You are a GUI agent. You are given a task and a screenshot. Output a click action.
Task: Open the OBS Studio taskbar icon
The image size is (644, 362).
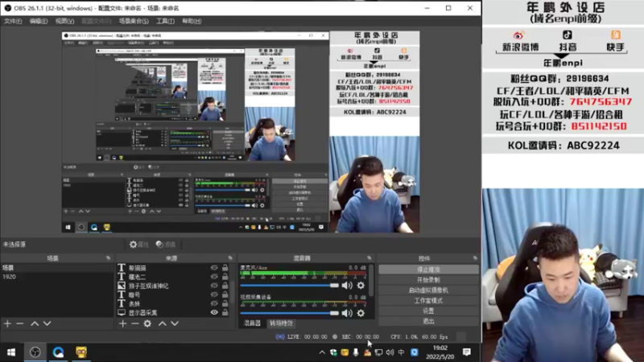click(x=35, y=352)
